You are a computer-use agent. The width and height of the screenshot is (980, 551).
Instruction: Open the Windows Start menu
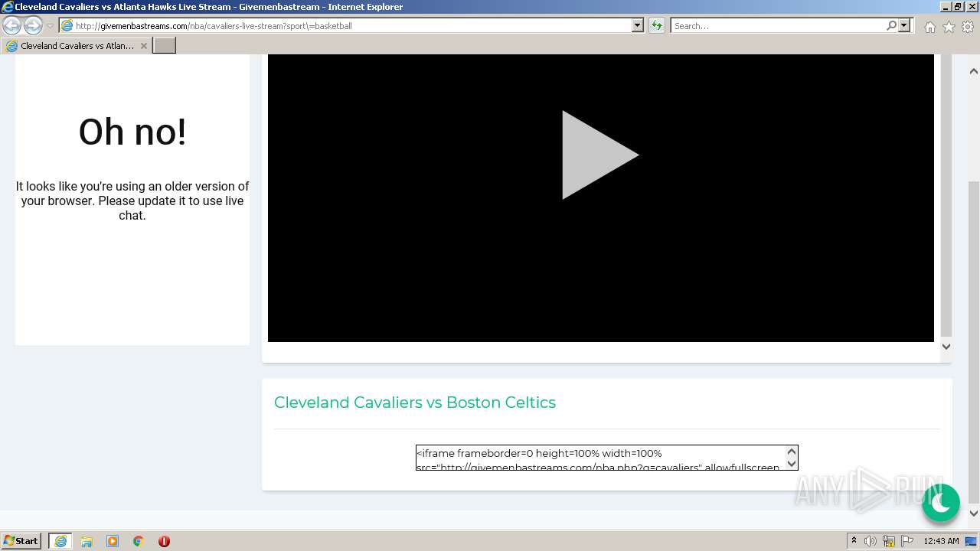(x=21, y=540)
